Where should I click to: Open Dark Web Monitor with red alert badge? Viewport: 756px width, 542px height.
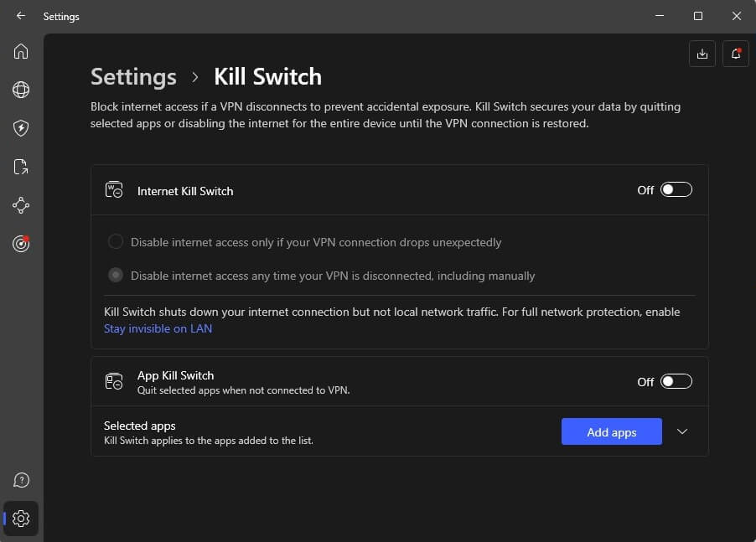pos(21,244)
